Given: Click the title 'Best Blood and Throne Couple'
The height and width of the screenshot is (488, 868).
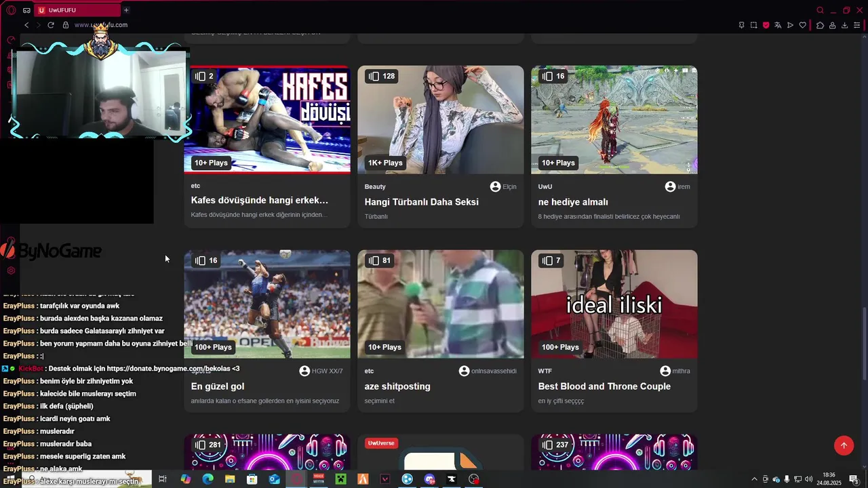Looking at the screenshot, I should (604, 386).
